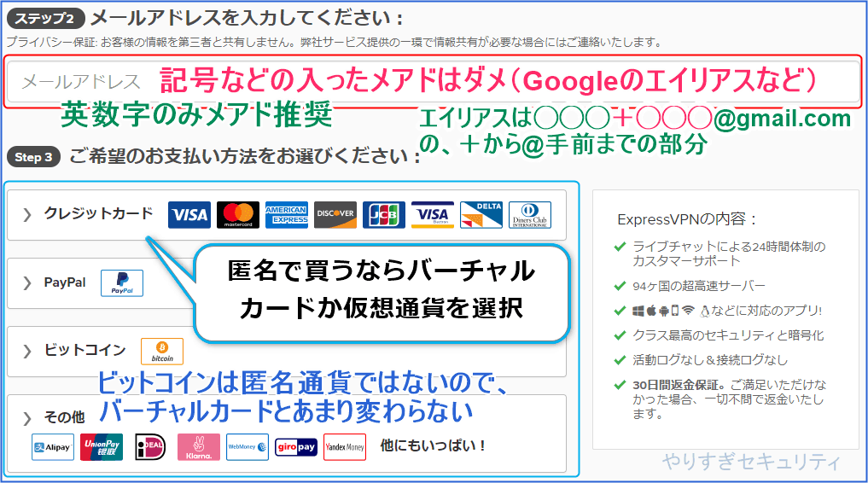Click the Alipay logo
The height and width of the screenshot is (483, 868).
tap(53, 447)
